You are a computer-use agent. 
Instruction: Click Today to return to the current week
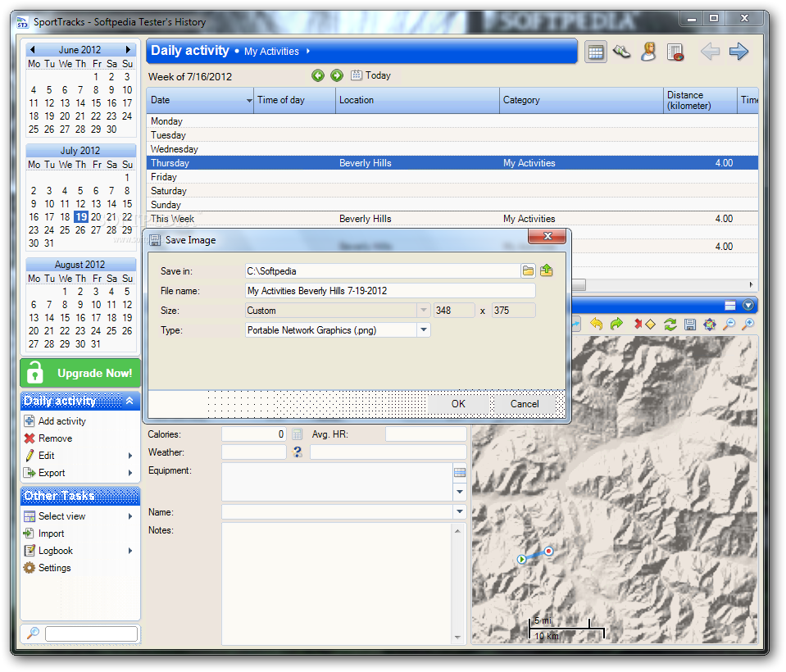coord(371,75)
